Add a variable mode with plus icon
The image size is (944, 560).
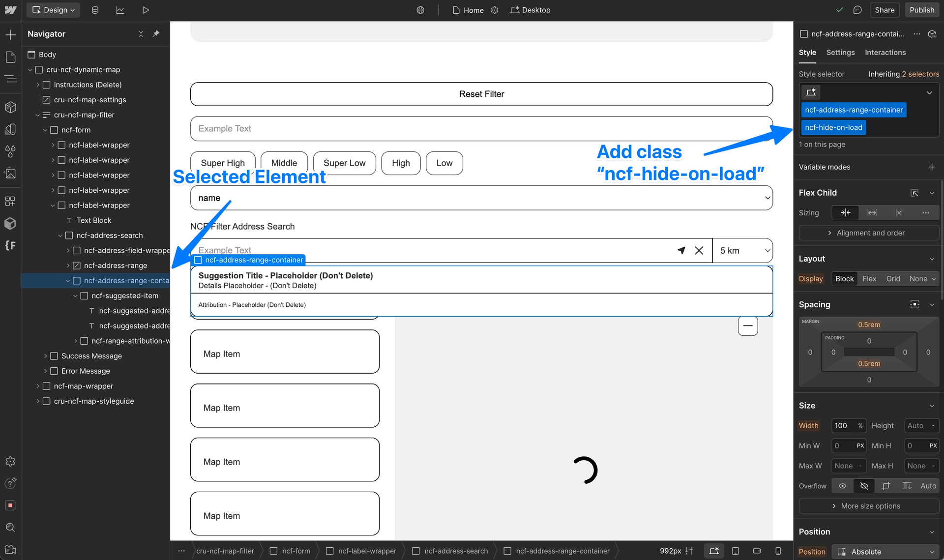pyautogui.click(x=932, y=167)
